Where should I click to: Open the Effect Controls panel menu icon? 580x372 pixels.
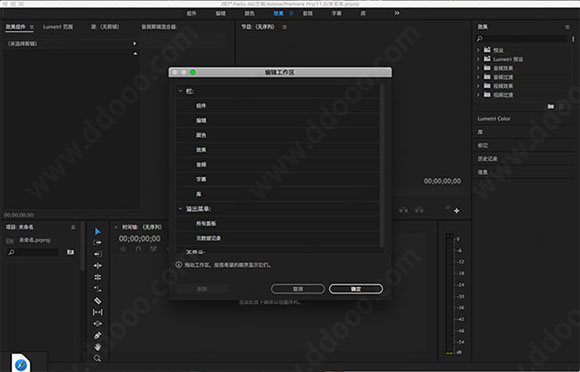point(31,27)
